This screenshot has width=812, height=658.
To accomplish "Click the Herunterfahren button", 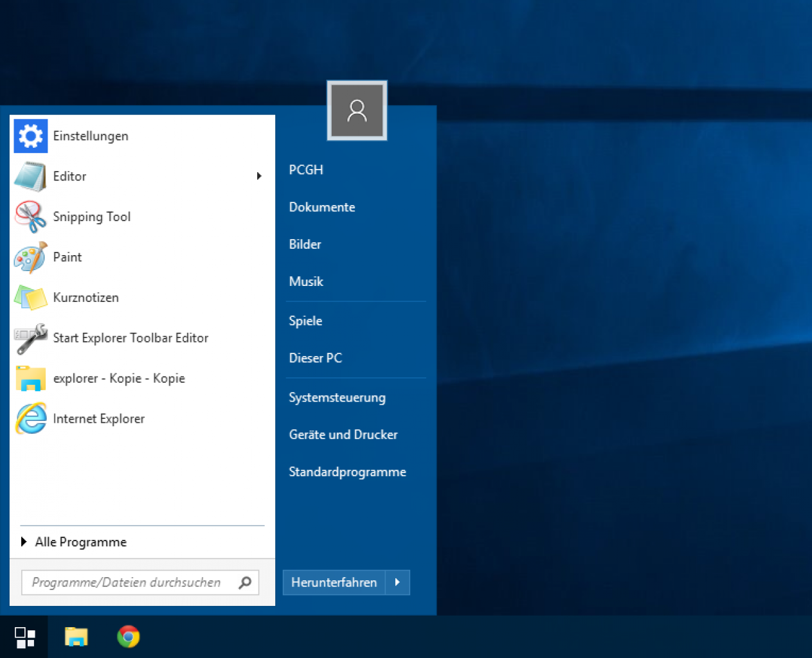I will pyautogui.click(x=334, y=582).
